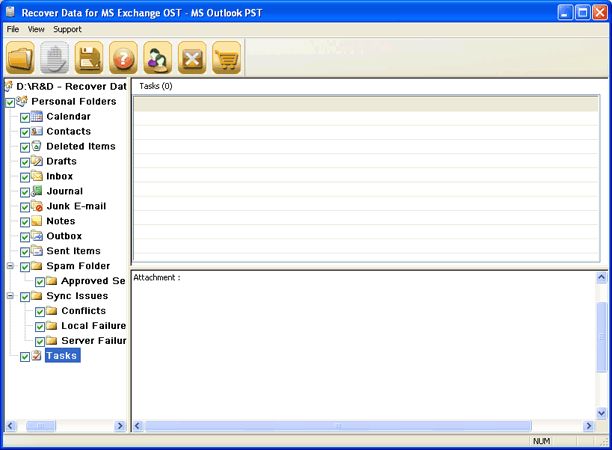
Task: Uncheck the Drafts checkbox
Action: pyautogui.click(x=25, y=162)
